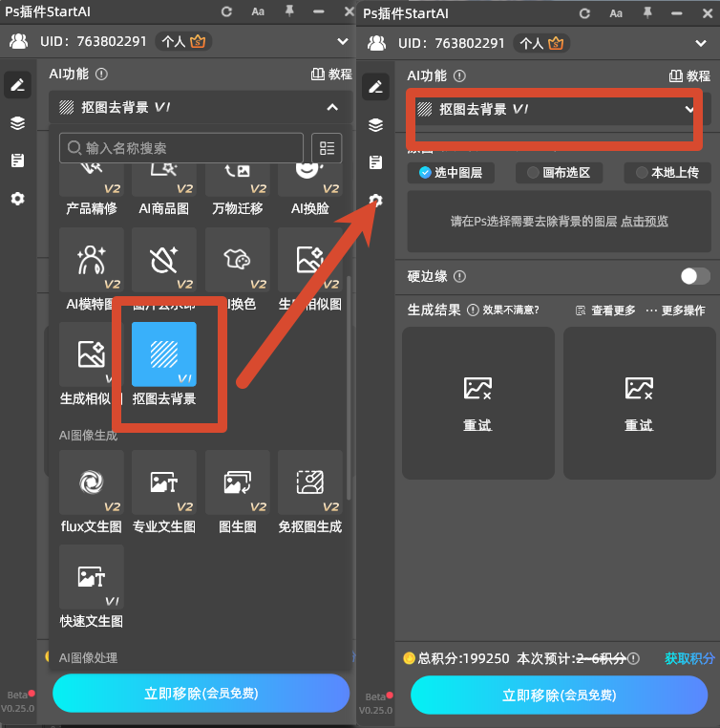Viewport: 720px width, 728px height.
Task: Click Aa font size icon in left panel
Action: (258, 11)
